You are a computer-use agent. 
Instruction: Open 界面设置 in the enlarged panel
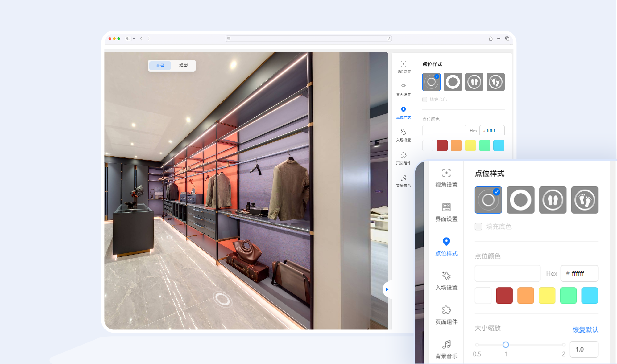446,212
